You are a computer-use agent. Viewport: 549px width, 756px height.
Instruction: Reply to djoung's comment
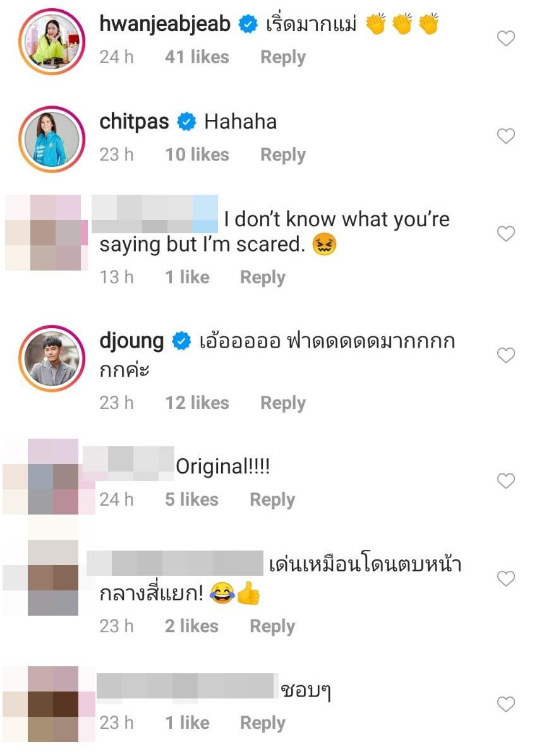282,403
